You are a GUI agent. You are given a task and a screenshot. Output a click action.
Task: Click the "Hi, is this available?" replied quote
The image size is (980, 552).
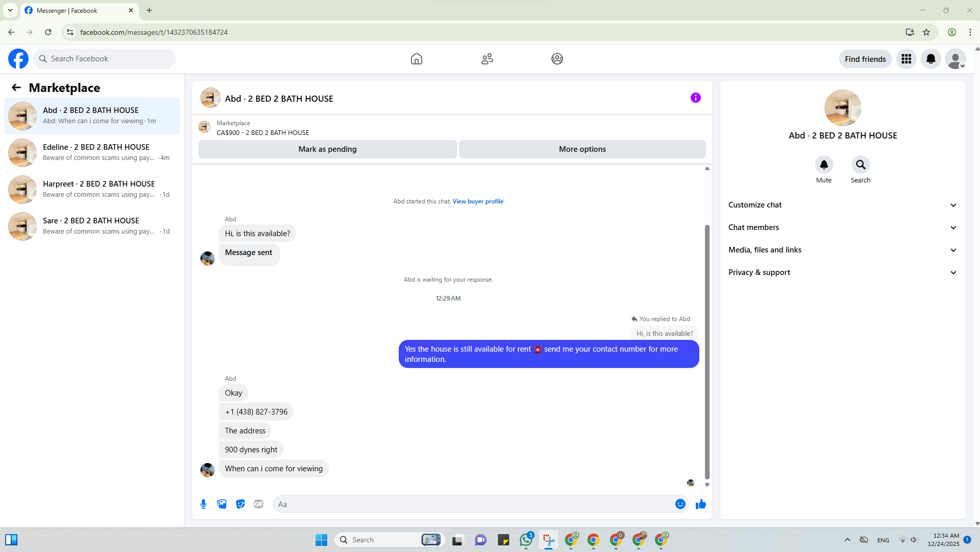point(665,333)
